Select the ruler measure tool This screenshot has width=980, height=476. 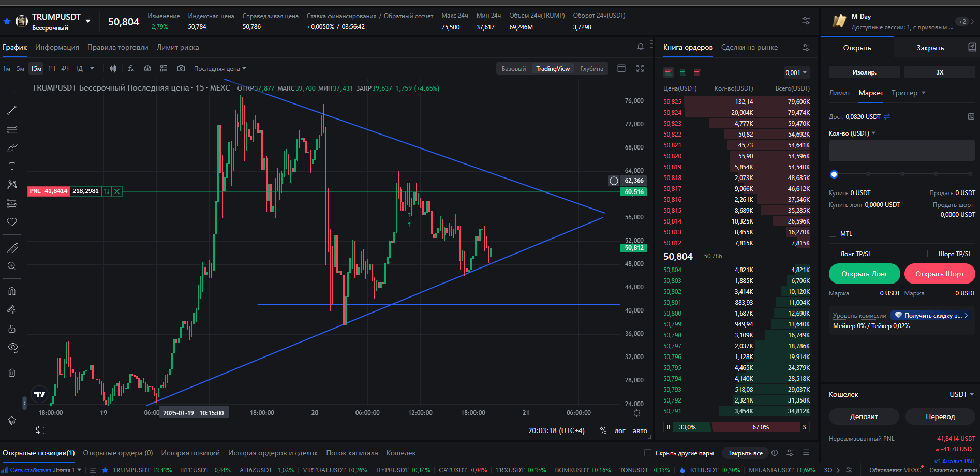tap(12, 248)
